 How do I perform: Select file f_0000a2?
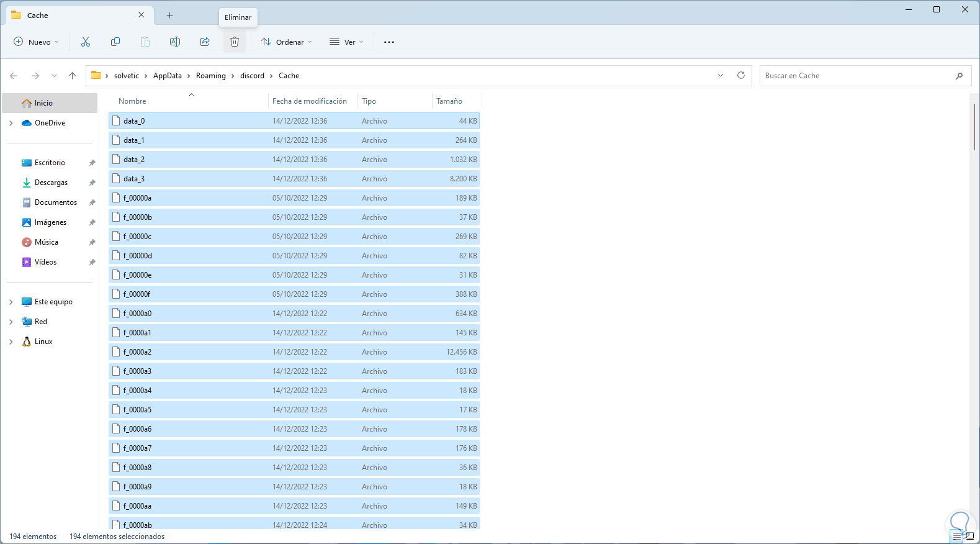tap(294, 352)
